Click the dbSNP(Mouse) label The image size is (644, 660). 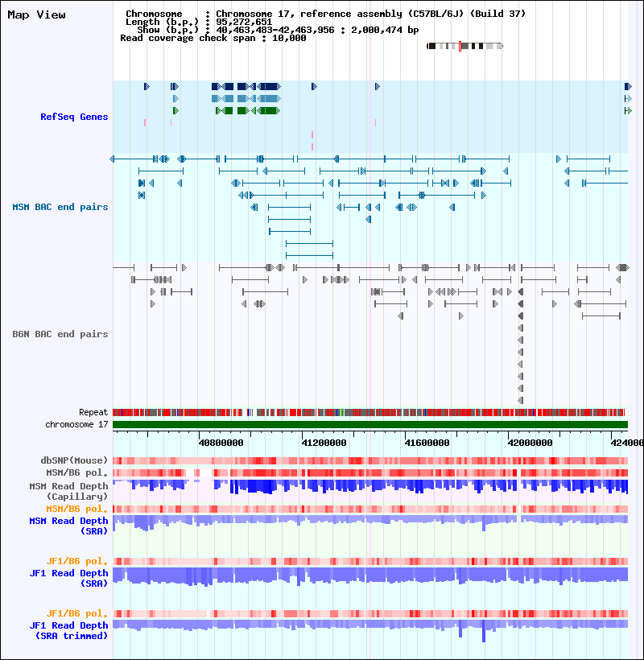point(74,460)
